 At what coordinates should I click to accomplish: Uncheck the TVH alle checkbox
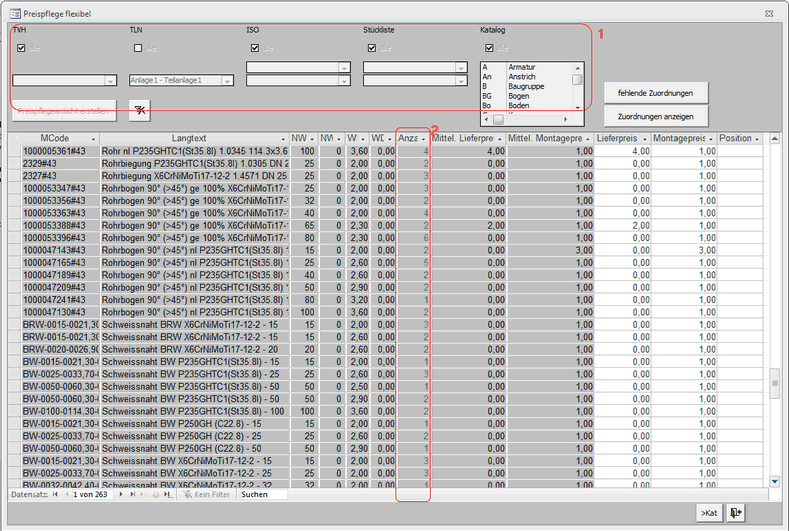[x=21, y=47]
